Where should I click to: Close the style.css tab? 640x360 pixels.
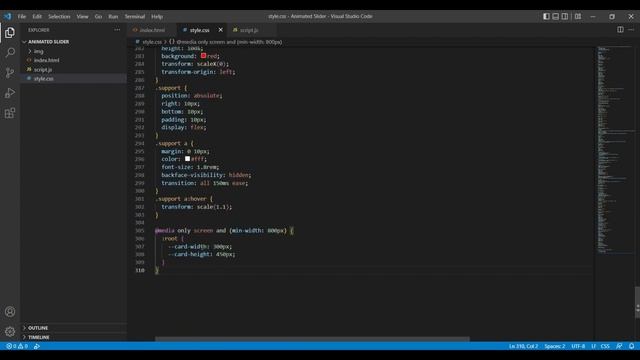tap(220, 30)
